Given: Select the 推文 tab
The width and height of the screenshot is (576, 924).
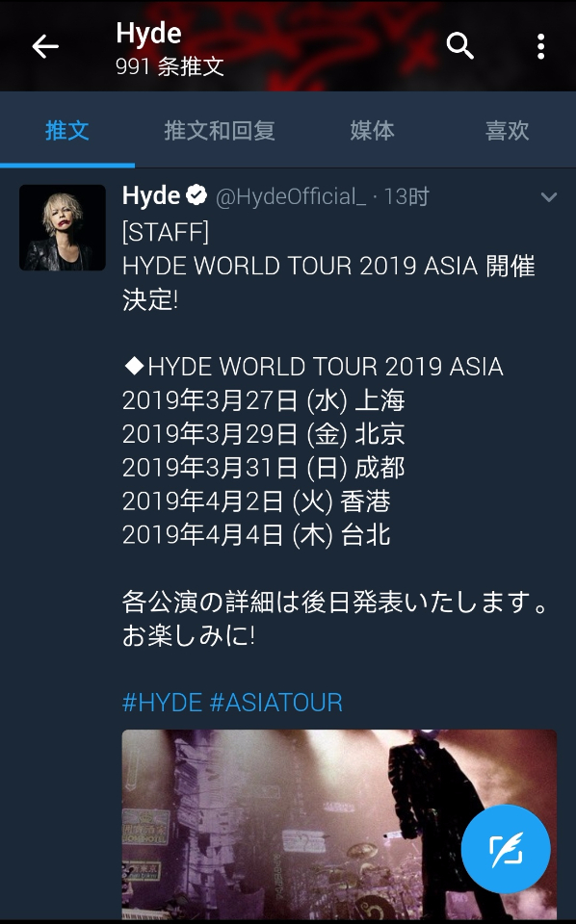Looking at the screenshot, I should (67, 130).
